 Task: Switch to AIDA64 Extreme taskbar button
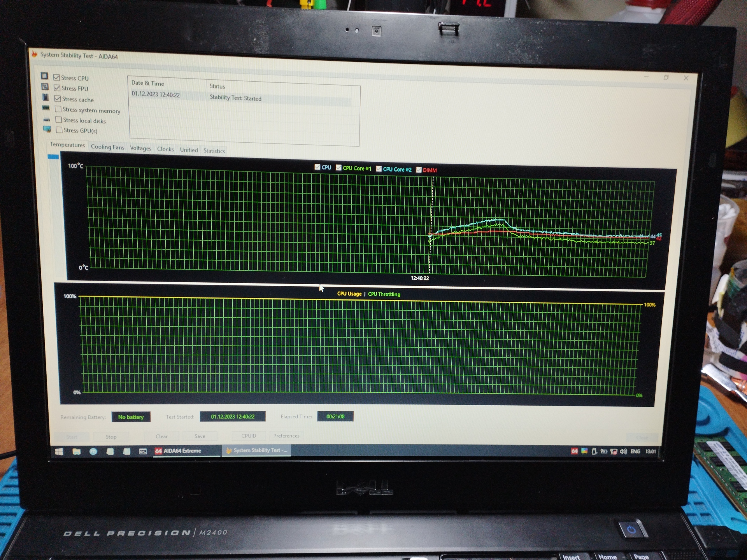187,451
